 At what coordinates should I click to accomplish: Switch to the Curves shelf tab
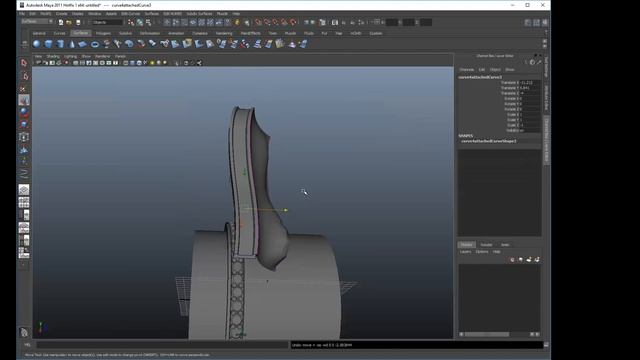[60, 33]
